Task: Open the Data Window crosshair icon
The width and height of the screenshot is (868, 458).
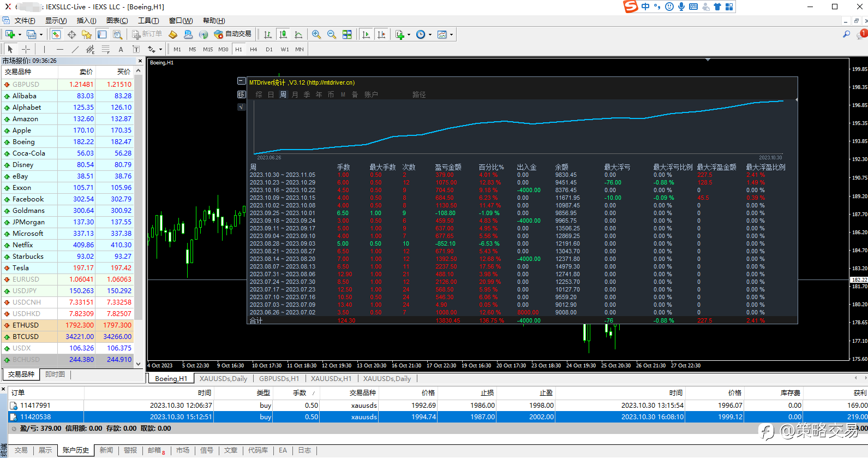Action: [x=71, y=34]
